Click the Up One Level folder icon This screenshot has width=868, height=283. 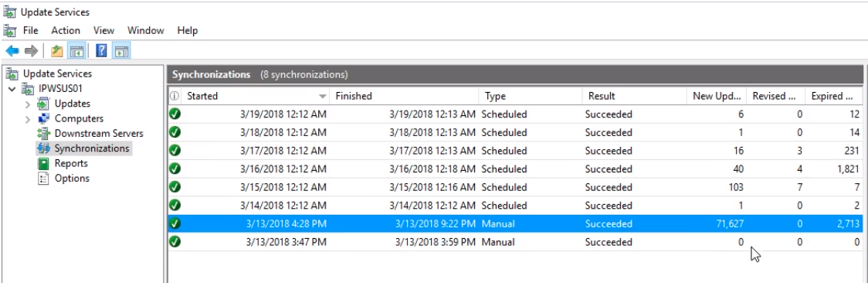[x=57, y=51]
